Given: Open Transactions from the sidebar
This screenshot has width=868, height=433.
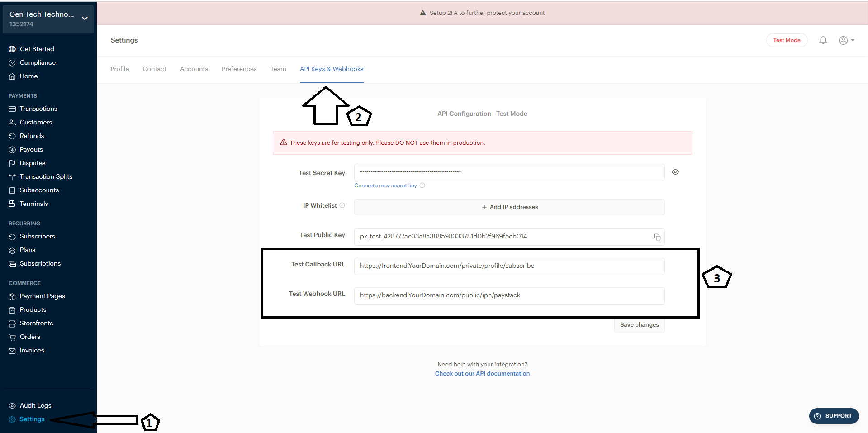Looking at the screenshot, I should tap(38, 109).
